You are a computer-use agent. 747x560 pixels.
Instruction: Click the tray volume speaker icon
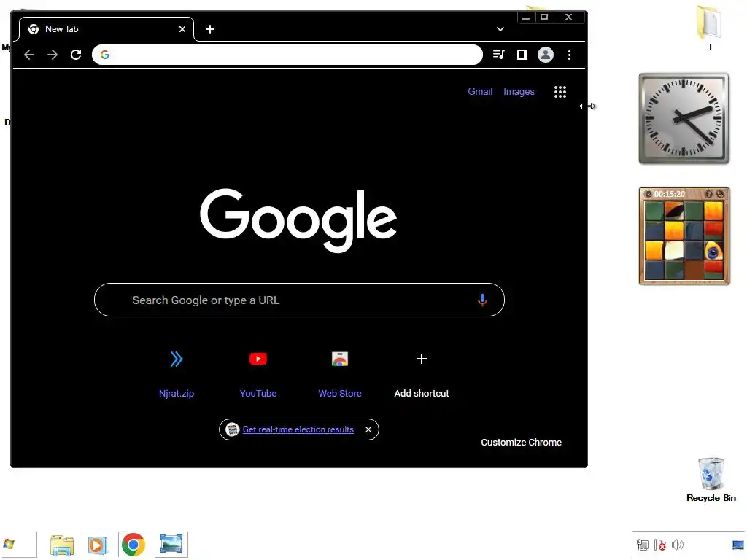[678, 544]
